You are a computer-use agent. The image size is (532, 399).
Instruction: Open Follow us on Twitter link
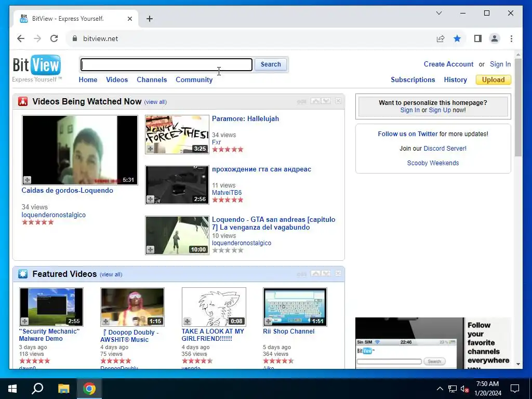(407, 134)
